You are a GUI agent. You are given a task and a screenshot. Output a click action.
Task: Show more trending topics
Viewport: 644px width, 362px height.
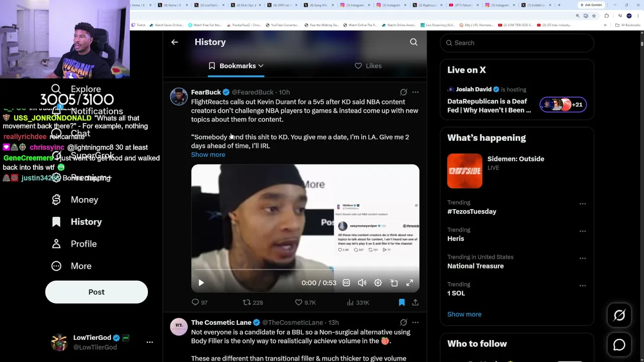[464, 314]
